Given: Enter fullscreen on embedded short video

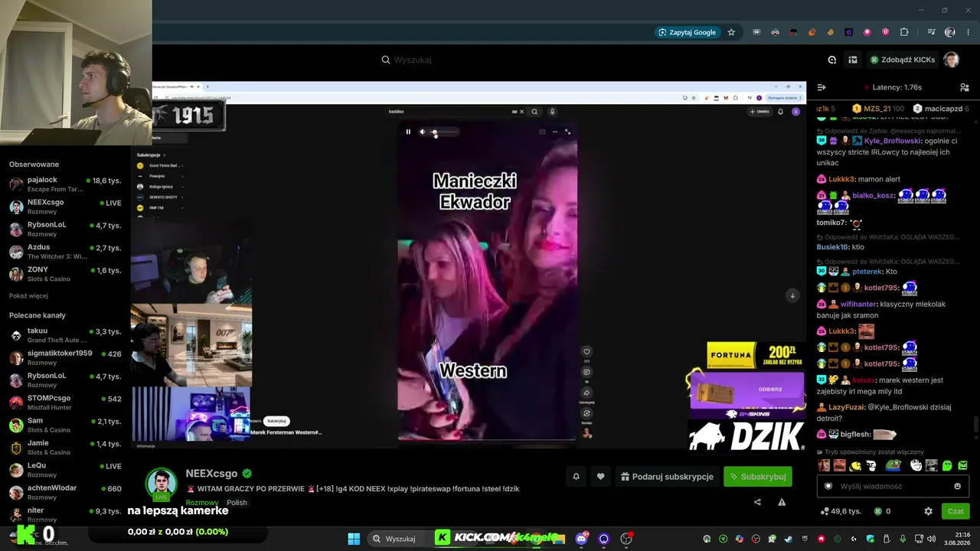Looking at the screenshot, I should [567, 132].
